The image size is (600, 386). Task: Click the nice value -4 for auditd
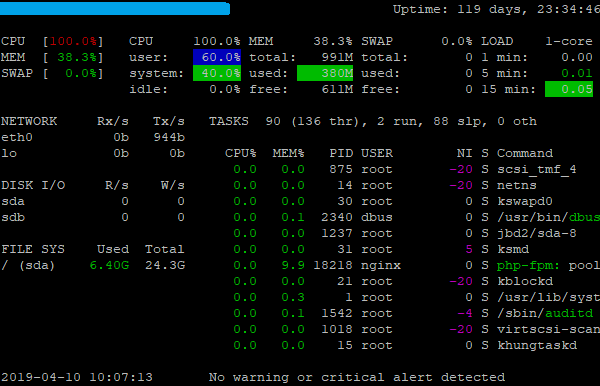click(465, 313)
